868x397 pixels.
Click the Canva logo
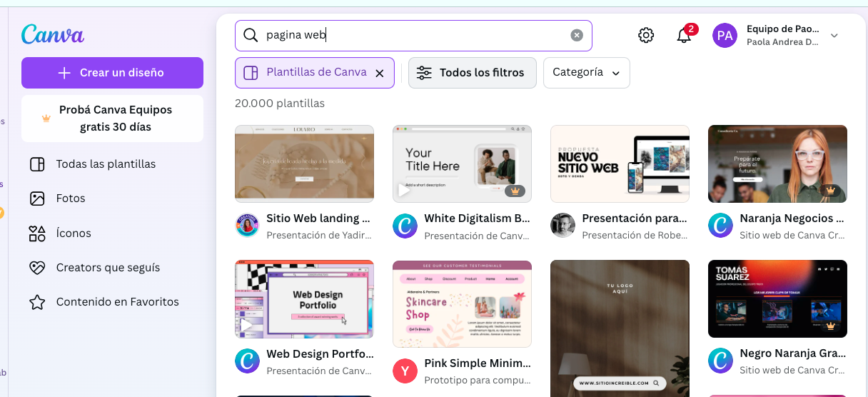click(x=53, y=34)
